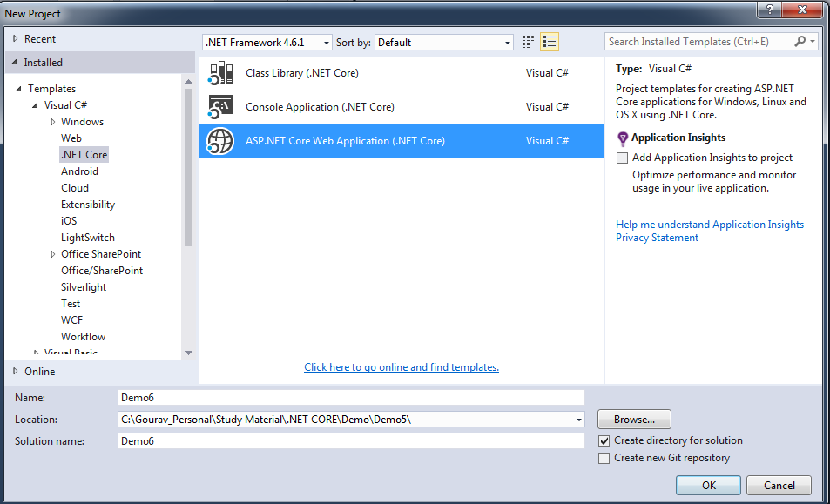Image resolution: width=830 pixels, height=504 pixels.
Task: Select the Extensibility template category
Action: (x=88, y=205)
